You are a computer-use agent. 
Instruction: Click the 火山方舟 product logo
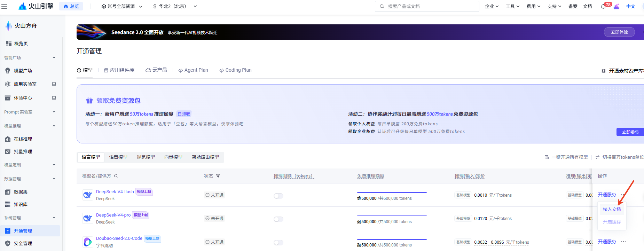tap(21, 26)
